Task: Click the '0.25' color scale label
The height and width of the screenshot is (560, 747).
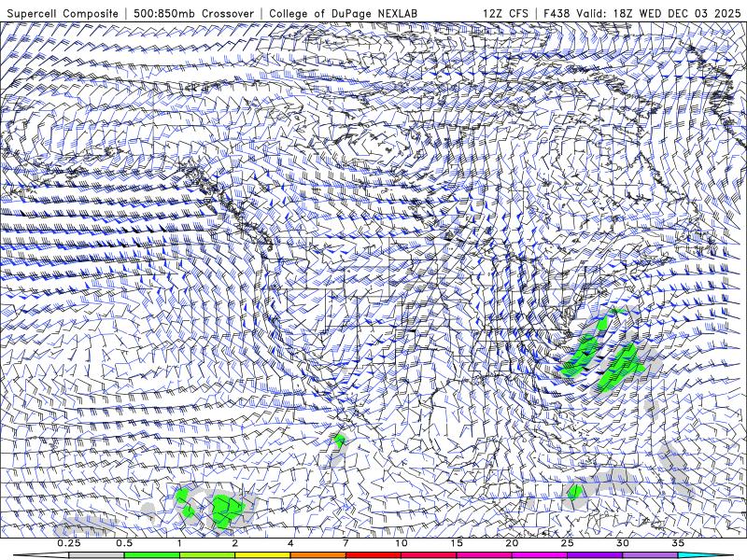Action: 69,543
